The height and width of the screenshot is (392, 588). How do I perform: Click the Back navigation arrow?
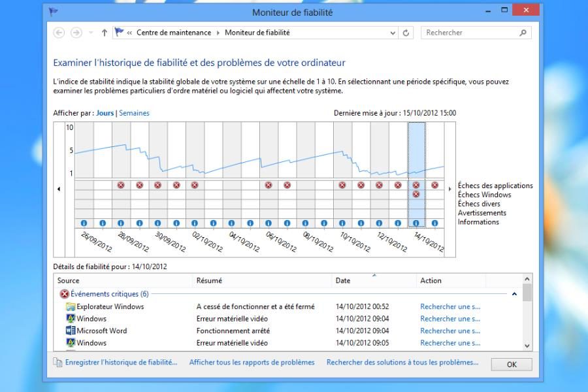[59, 33]
